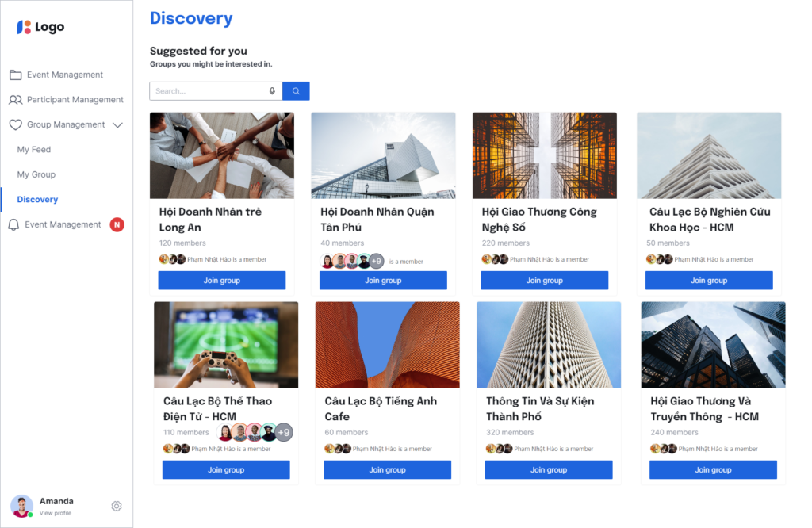Screen dimensions: 812x528
Task: Select the Discovery sidebar item
Action: coord(37,200)
